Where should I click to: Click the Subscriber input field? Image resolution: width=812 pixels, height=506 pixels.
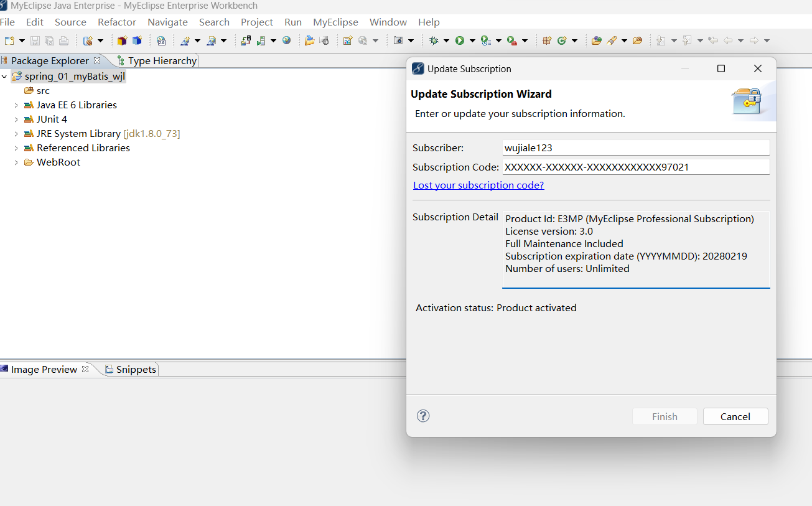(636, 148)
